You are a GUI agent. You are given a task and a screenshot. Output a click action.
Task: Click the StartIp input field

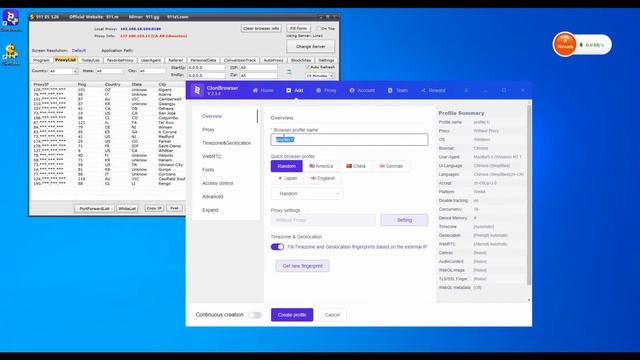[x=206, y=67]
